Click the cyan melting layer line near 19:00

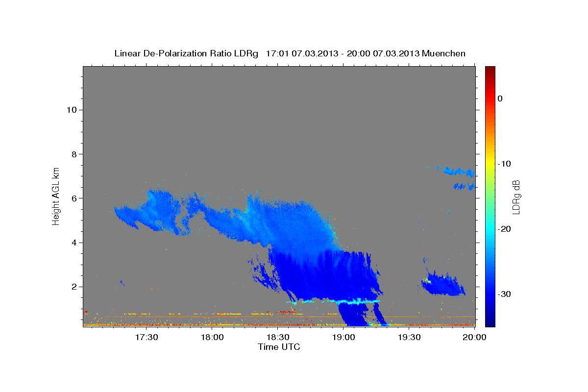pyautogui.click(x=343, y=301)
